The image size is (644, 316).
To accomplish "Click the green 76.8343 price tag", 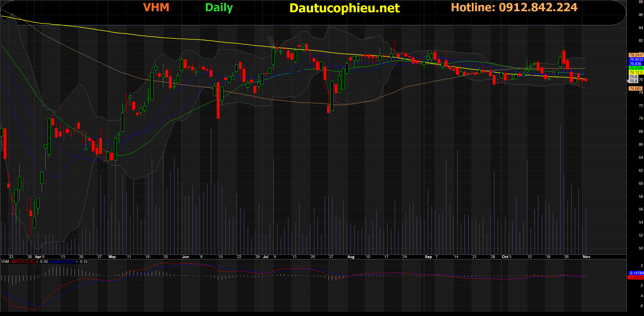I will click(x=636, y=68).
